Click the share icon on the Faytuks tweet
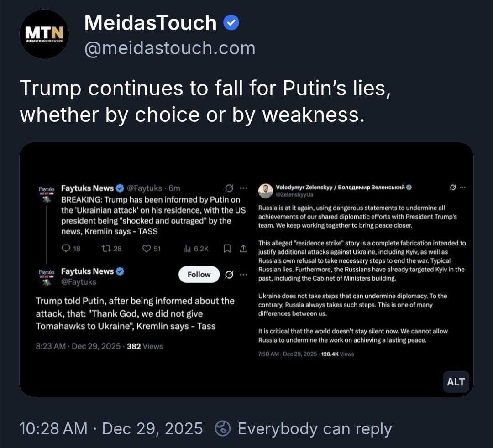This screenshot has width=493, height=448. (243, 248)
